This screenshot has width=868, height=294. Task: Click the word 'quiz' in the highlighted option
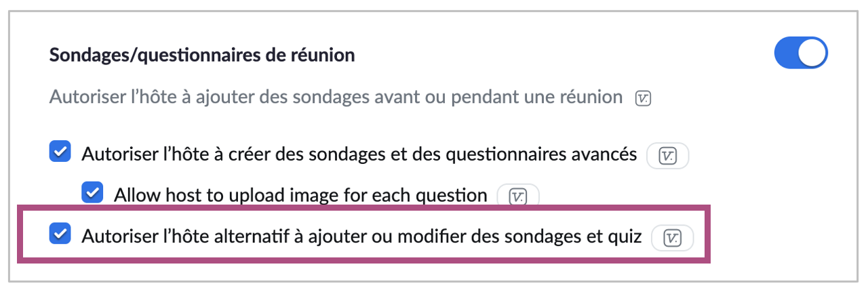point(625,236)
